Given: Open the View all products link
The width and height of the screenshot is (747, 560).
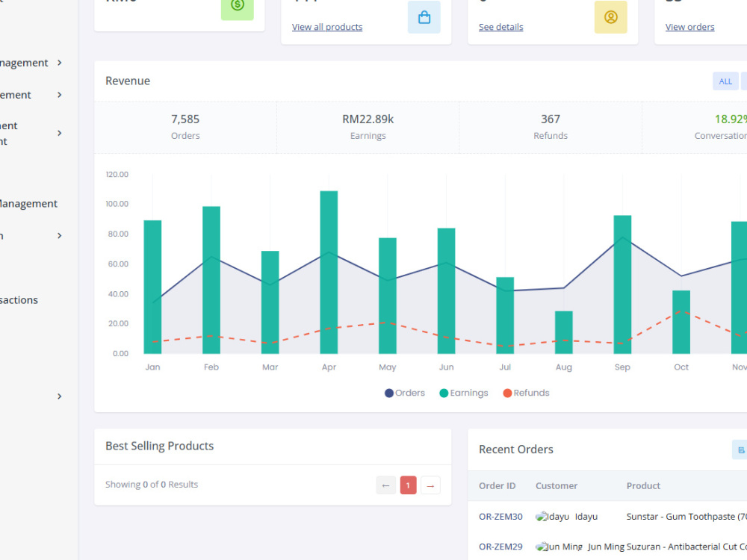Looking at the screenshot, I should click(x=327, y=27).
